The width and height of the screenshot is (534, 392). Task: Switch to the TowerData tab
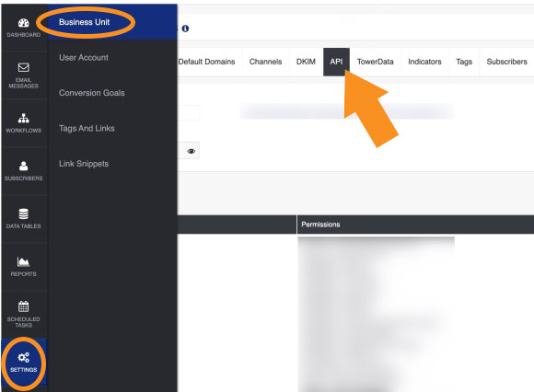pos(376,62)
